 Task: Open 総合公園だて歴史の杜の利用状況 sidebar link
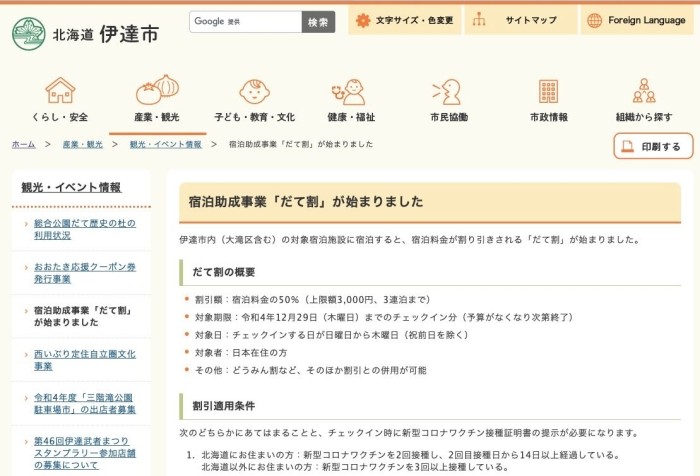[84, 229]
